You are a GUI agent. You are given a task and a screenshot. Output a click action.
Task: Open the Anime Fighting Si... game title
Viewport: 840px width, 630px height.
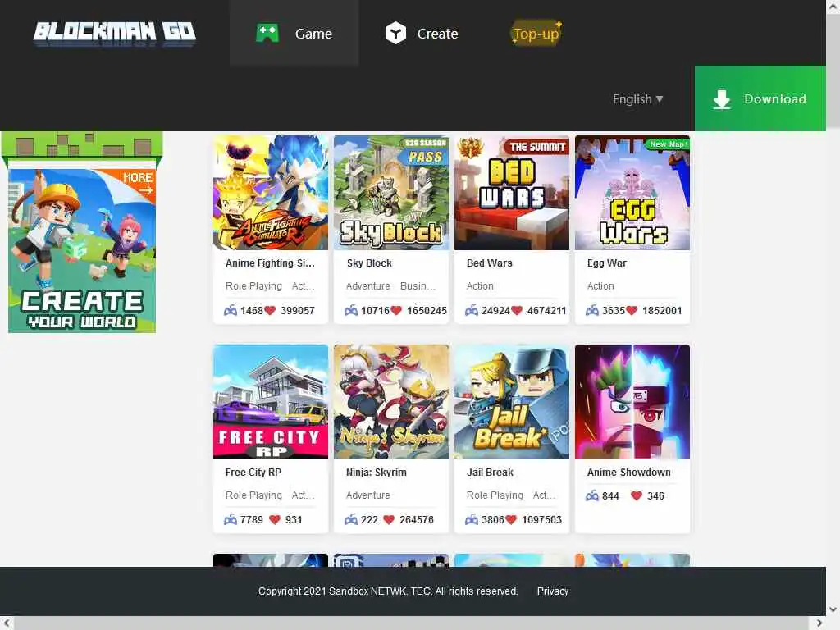(x=270, y=263)
